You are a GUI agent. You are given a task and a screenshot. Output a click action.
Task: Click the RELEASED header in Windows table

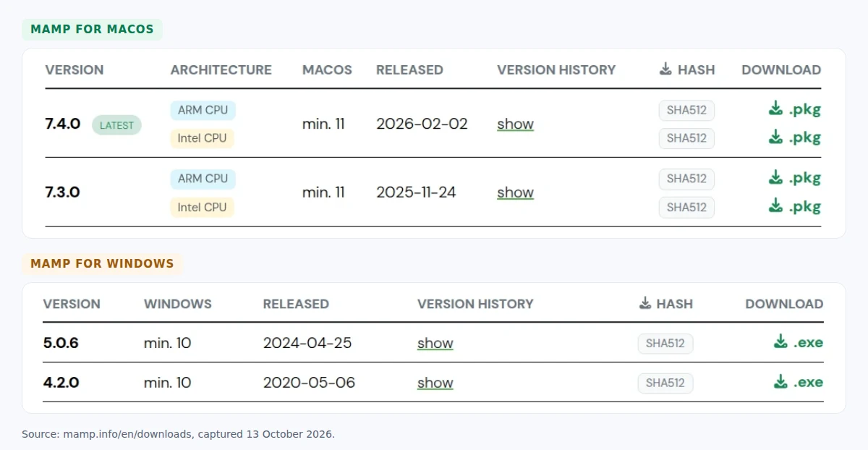[296, 304]
